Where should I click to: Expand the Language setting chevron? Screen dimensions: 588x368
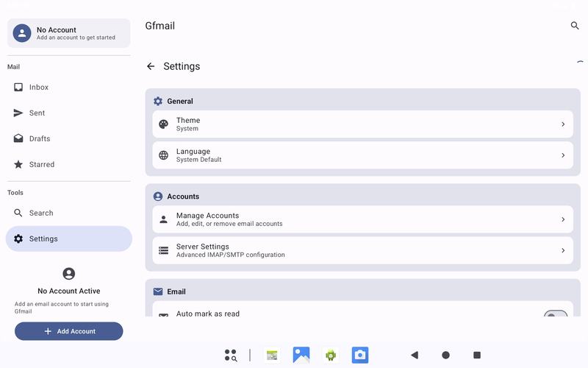pyautogui.click(x=563, y=155)
